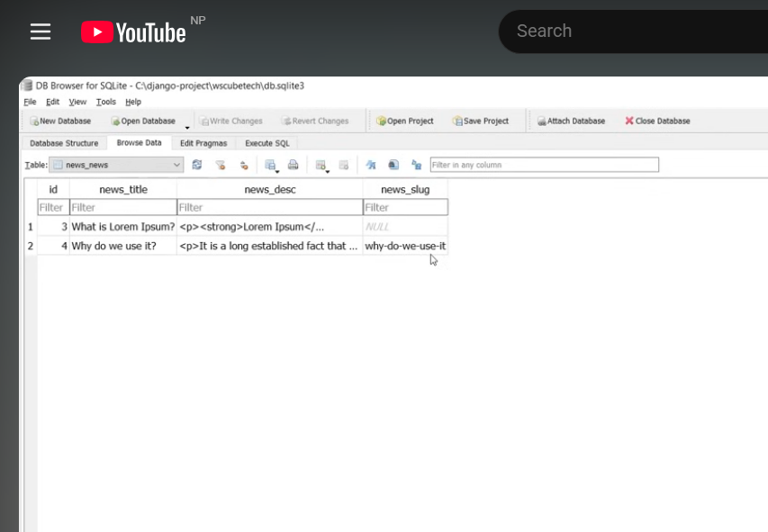Viewport: 768px width, 532px height.
Task: Select the 'why-do-we-use-it' slug cell
Action: point(405,246)
